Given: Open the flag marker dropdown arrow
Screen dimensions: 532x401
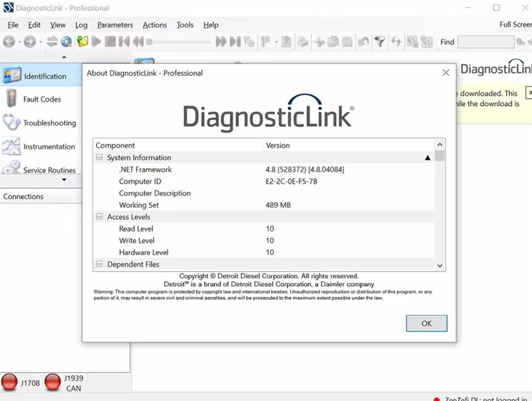Looking at the screenshot, I should [276, 42].
